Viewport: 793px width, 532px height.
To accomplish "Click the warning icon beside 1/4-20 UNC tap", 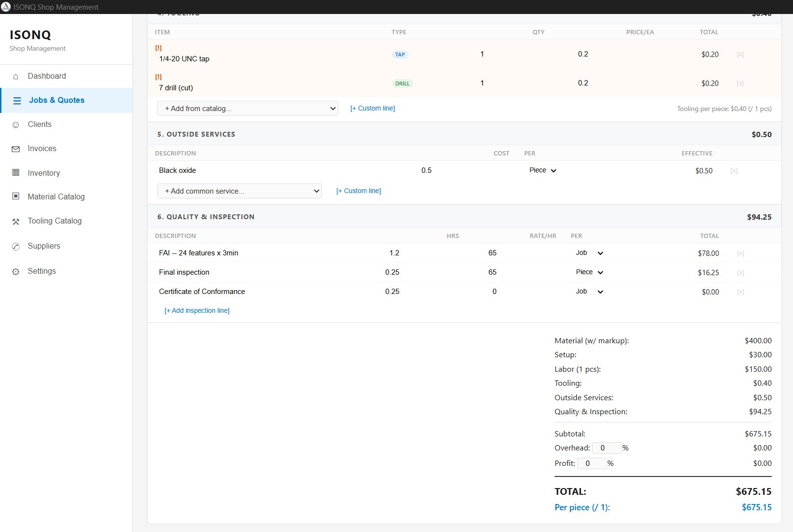I will pyautogui.click(x=158, y=48).
